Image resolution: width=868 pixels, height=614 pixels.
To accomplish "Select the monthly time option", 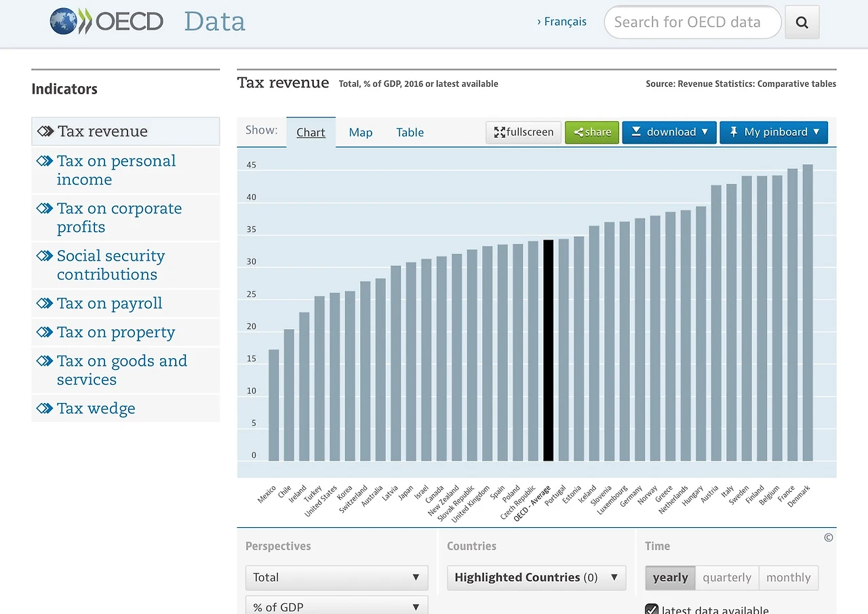I will (x=789, y=577).
